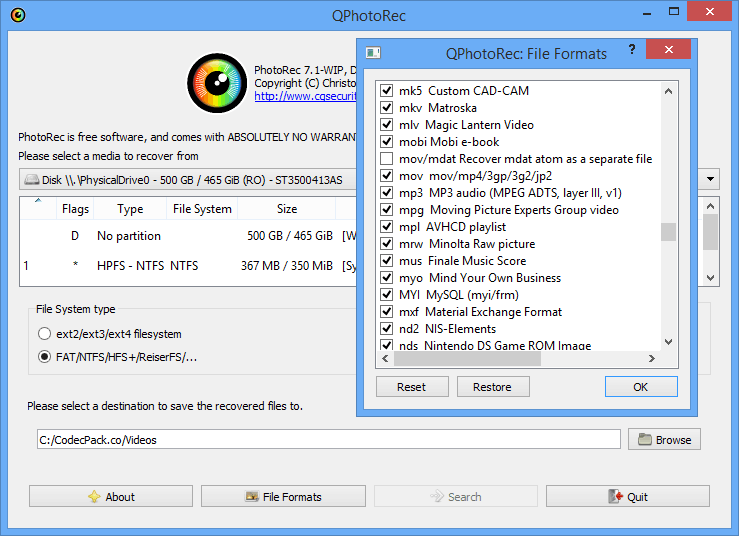Close the File Formats dialog

(668, 49)
